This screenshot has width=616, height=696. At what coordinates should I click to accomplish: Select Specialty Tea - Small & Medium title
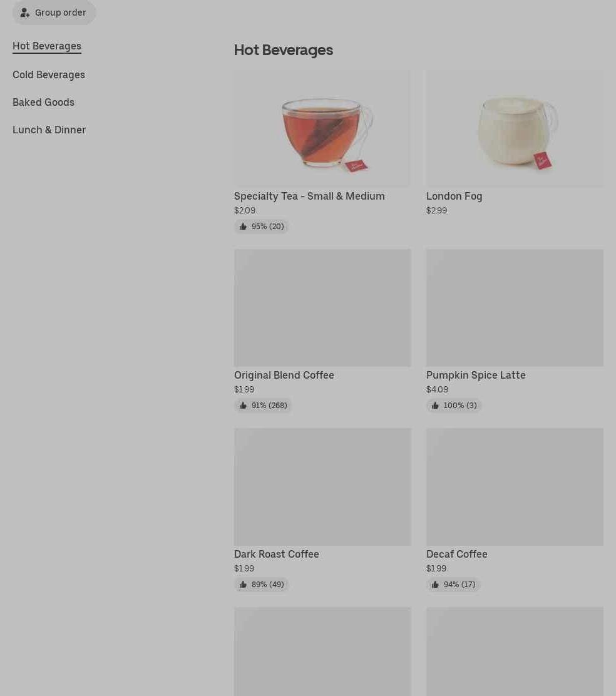click(x=309, y=196)
